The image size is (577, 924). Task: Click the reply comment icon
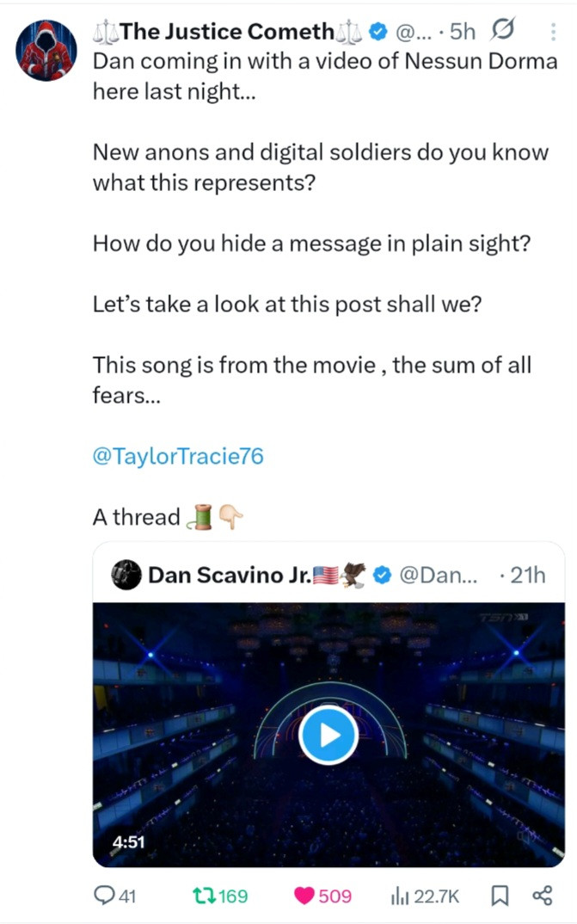(104, 896)
